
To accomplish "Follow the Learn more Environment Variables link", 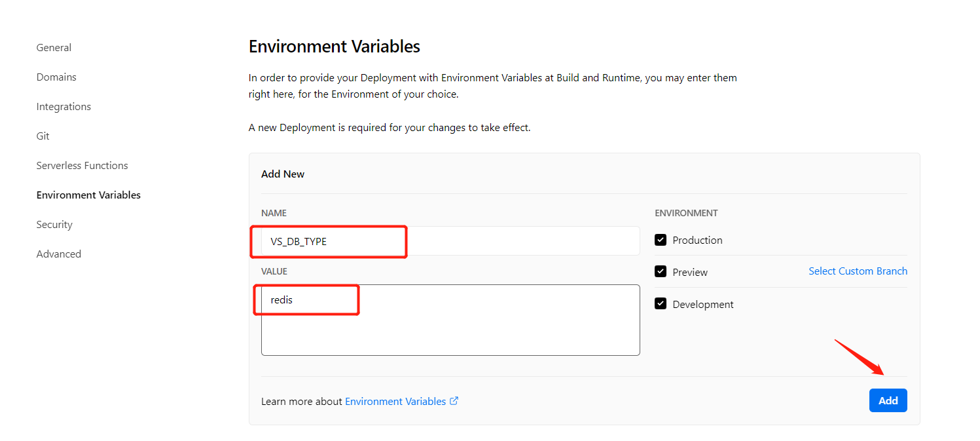I will [x=395, y=401].
